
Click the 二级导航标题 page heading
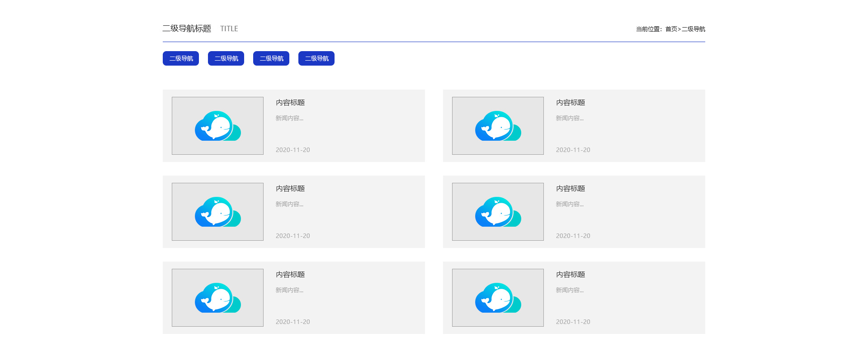[x=187, y=29]
